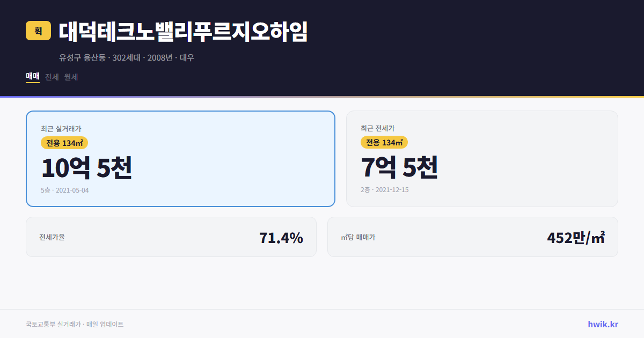Select the 전용 134㎡ badge on the jeonse card
This screenshot has width=644, height=338.
pyautogui.click(x=384, y=142)
